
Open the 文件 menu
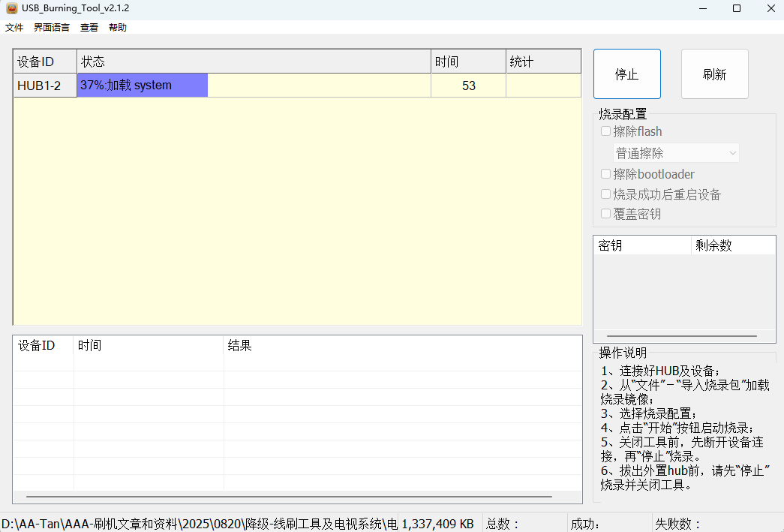click(14, 28)
